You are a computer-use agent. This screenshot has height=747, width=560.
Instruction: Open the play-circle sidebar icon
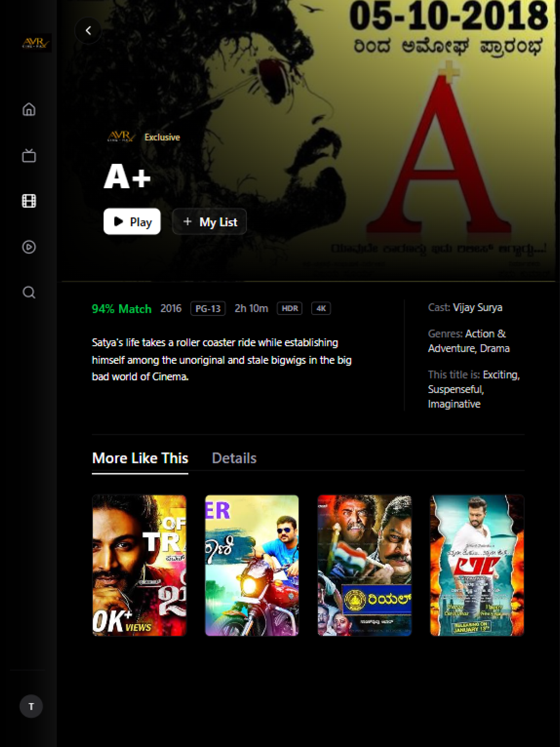click(29, 247)
